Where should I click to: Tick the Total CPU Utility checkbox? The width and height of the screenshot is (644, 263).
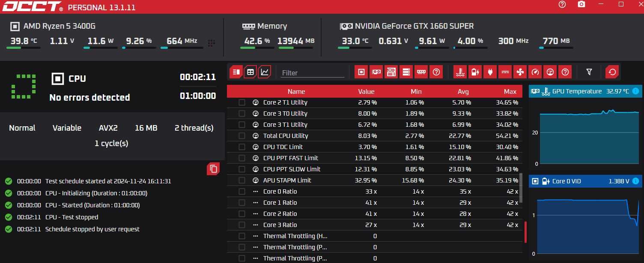coord(242,136)
